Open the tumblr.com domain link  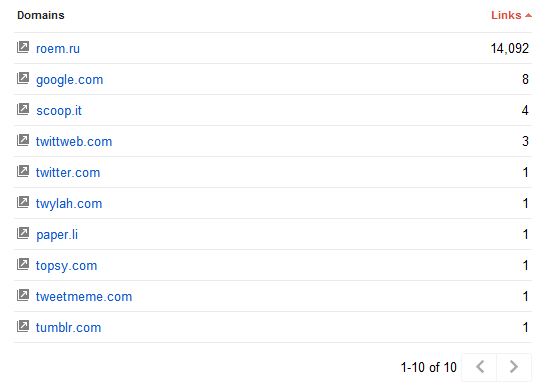tap(68, 328)
